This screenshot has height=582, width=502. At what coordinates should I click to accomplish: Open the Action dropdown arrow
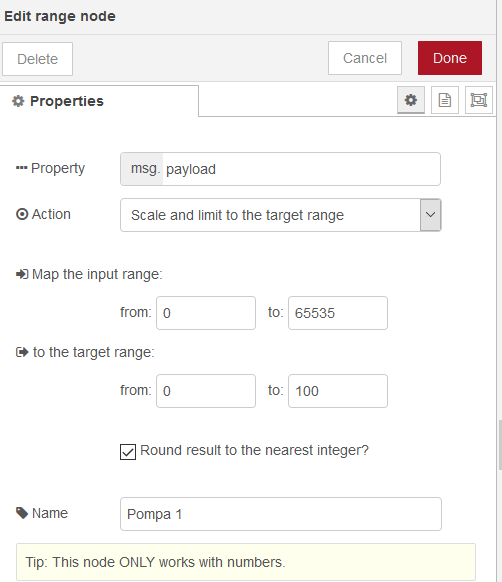430,215
